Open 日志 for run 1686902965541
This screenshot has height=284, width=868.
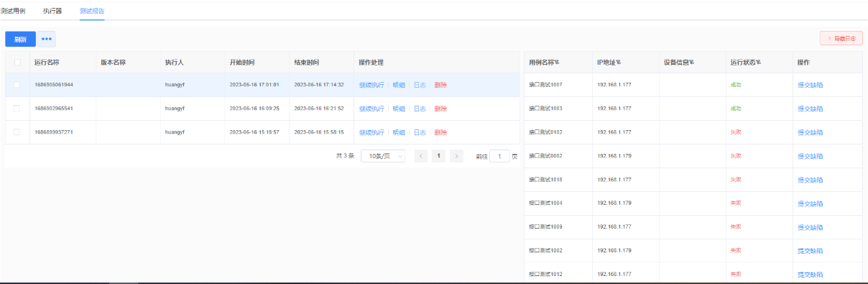[x=420, y=109]
